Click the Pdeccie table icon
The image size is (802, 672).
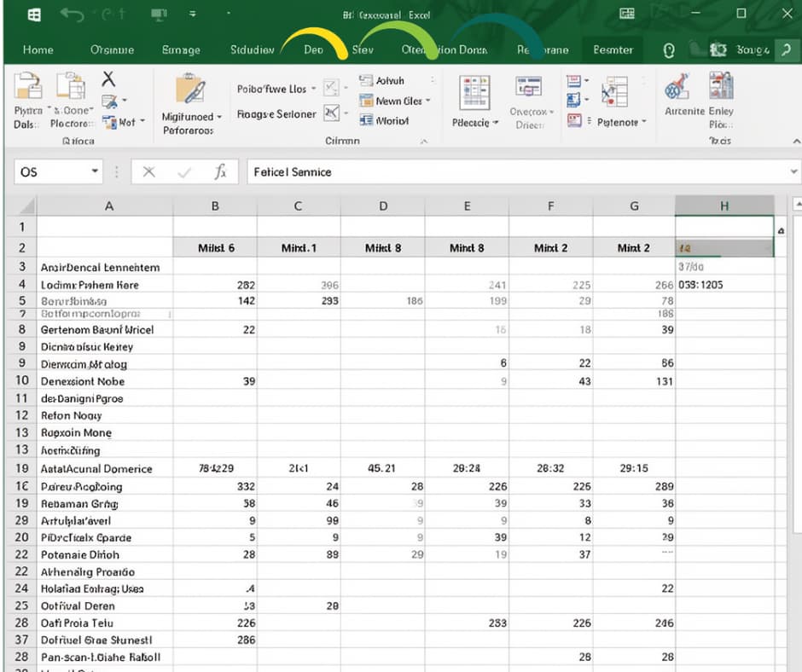pos(474,93)
